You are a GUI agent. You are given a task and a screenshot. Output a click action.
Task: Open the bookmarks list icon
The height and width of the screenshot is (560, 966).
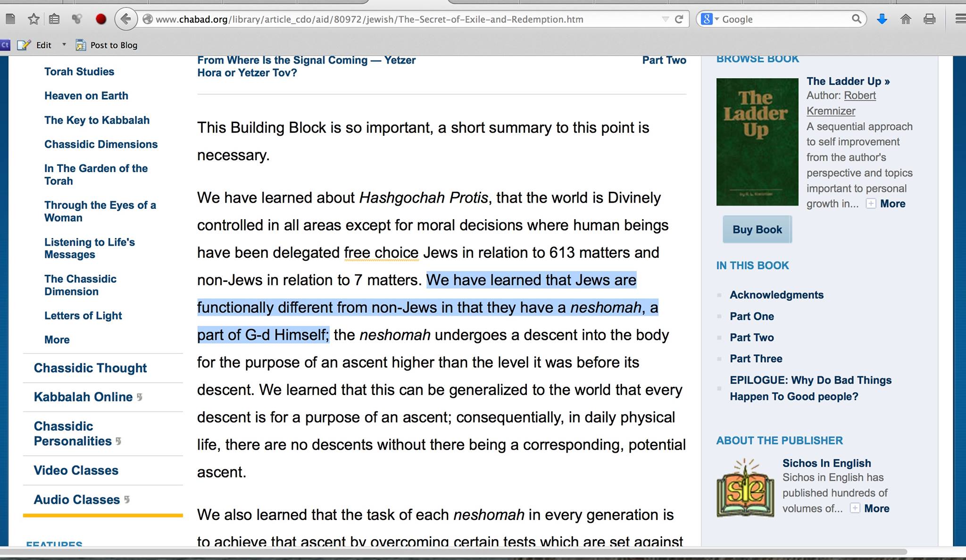(55, 19)
